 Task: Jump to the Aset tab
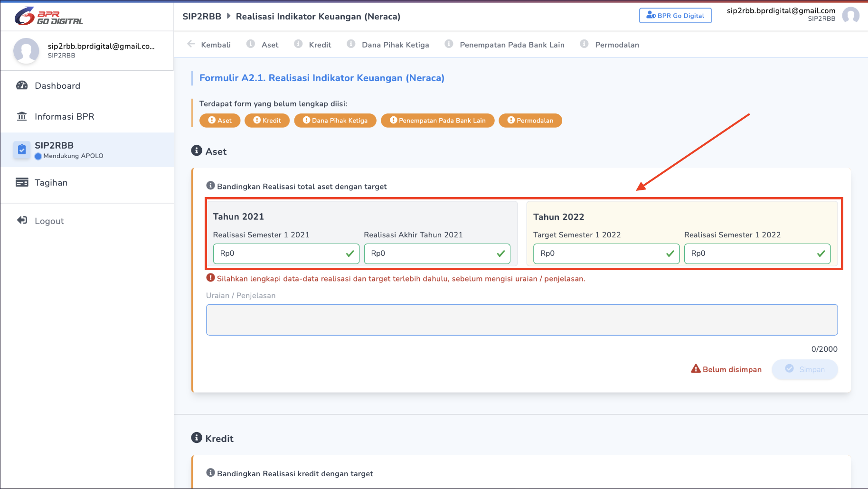263,45
